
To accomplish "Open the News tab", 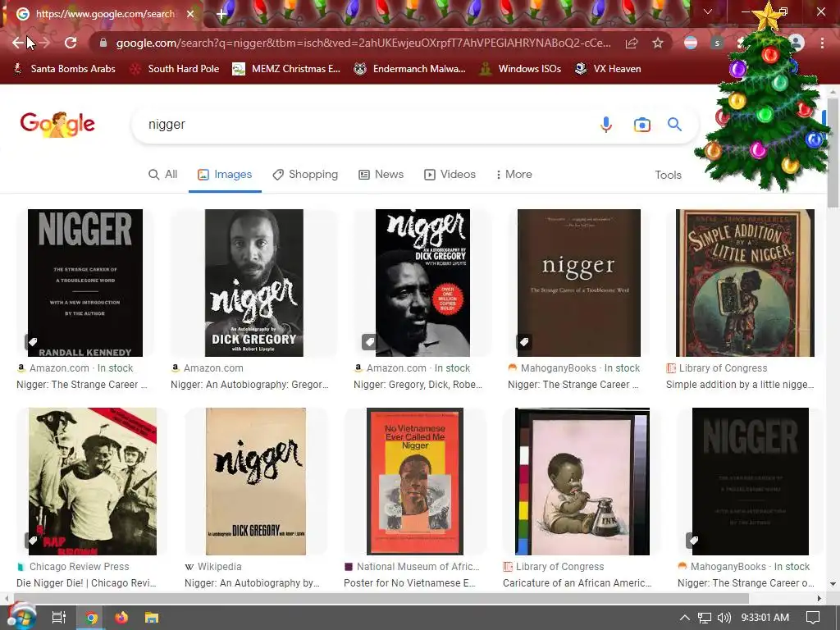I will click(x=381, y=175).
